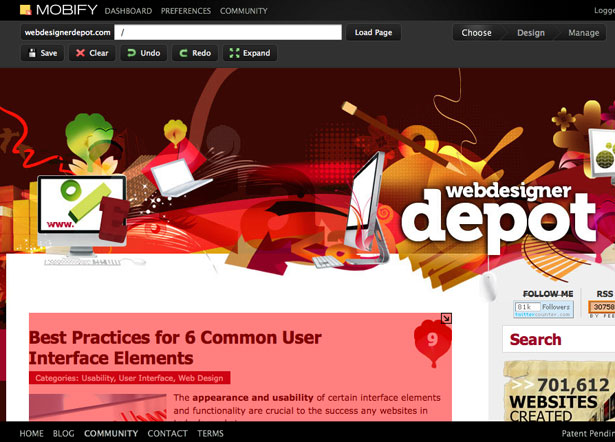Open the Preferences menu
The image size is (615, 442).
[186, 11]
